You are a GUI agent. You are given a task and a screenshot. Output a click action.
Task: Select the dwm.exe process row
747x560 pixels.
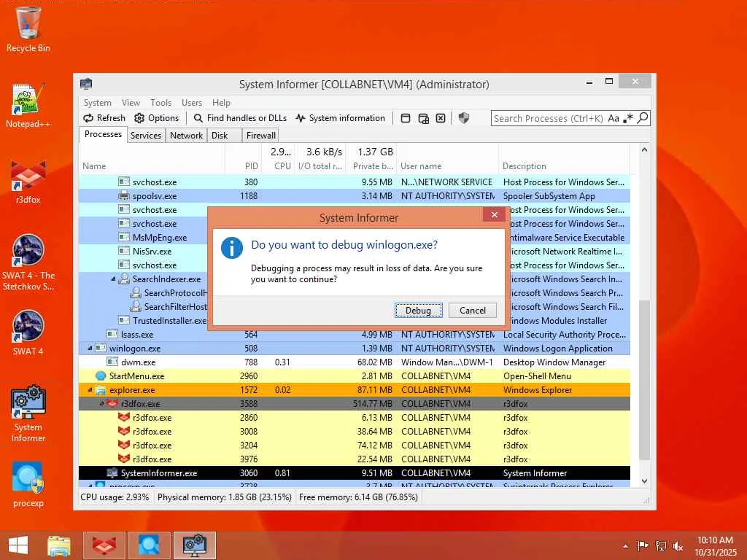pyautogui.click(x=355, y=362)
